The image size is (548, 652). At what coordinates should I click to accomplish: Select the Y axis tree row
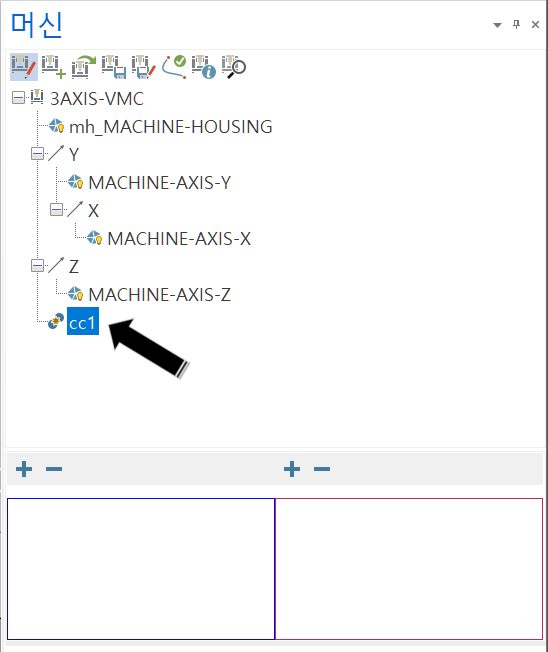click(x=74, y=154)
